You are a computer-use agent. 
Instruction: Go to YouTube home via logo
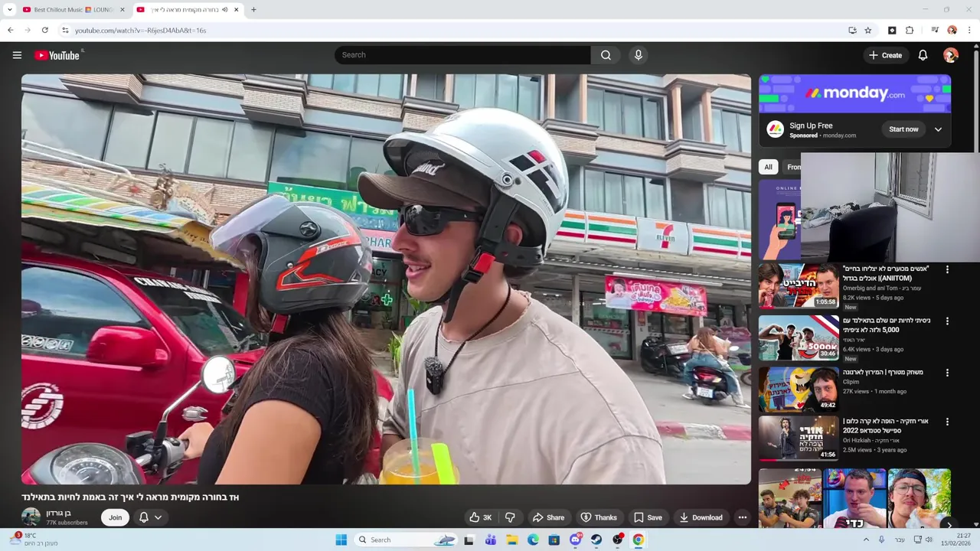57,55
